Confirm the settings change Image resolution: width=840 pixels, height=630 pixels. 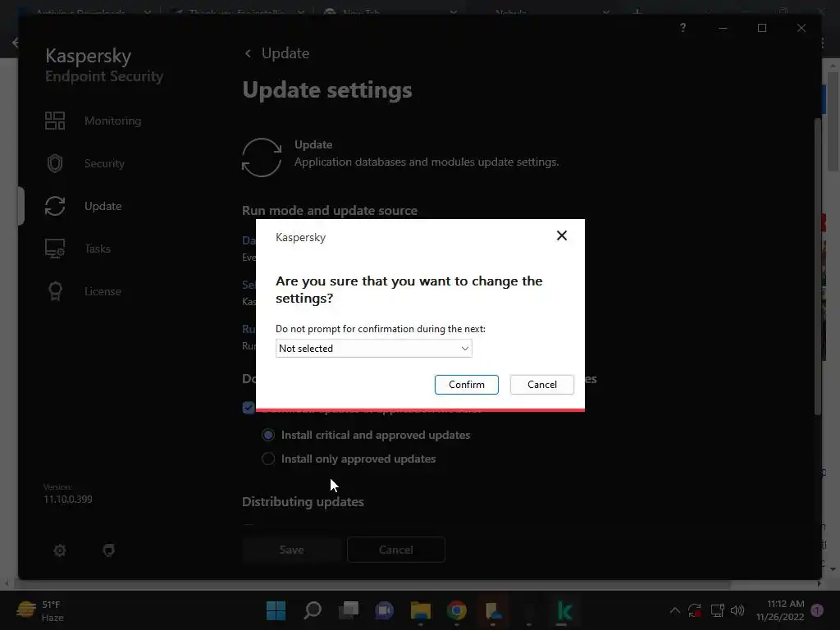click(x=466, y=385)
